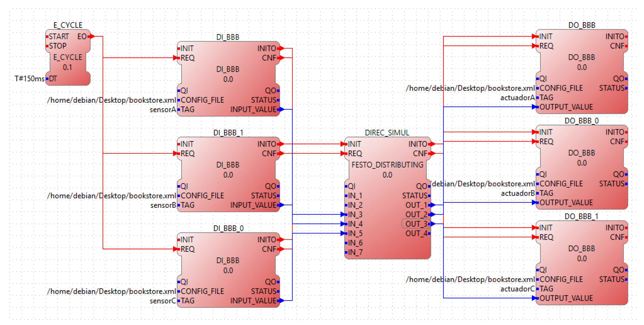Select the DO_BBB_0 block instance name
Screen dimensions: 644x325
tap(581, 121)
